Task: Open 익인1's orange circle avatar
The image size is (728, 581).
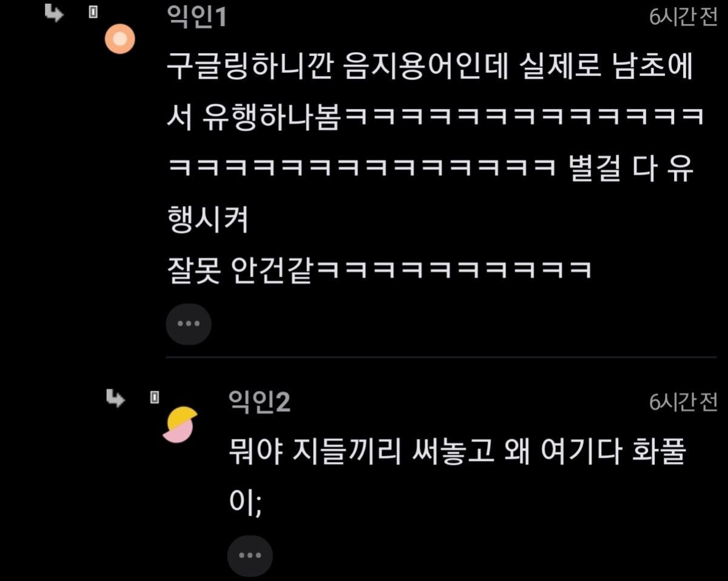Action: click(x=120, y=40)
